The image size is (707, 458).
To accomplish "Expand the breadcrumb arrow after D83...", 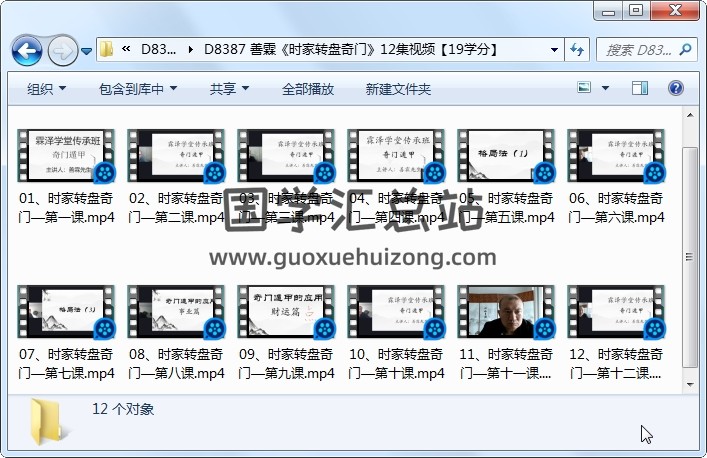I will click(x=191, y=50).
